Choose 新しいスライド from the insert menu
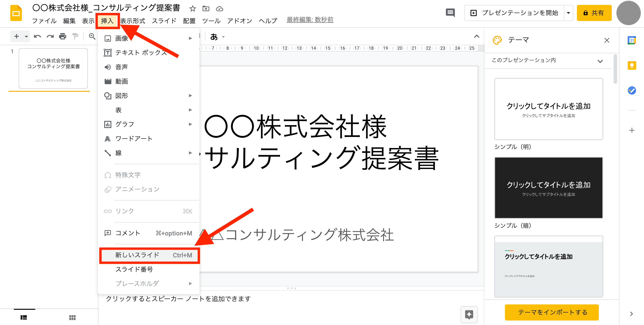The image size is (644, 325). 150,255
